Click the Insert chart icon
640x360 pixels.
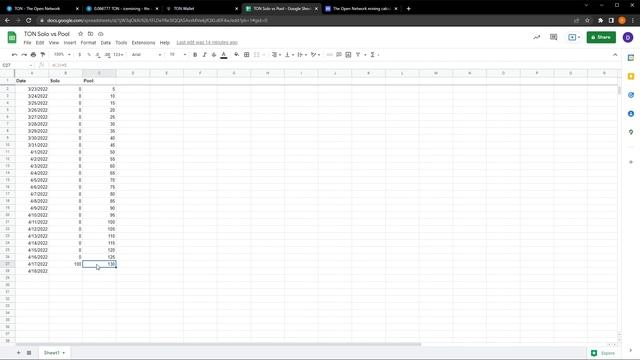(x=348, y=55)
